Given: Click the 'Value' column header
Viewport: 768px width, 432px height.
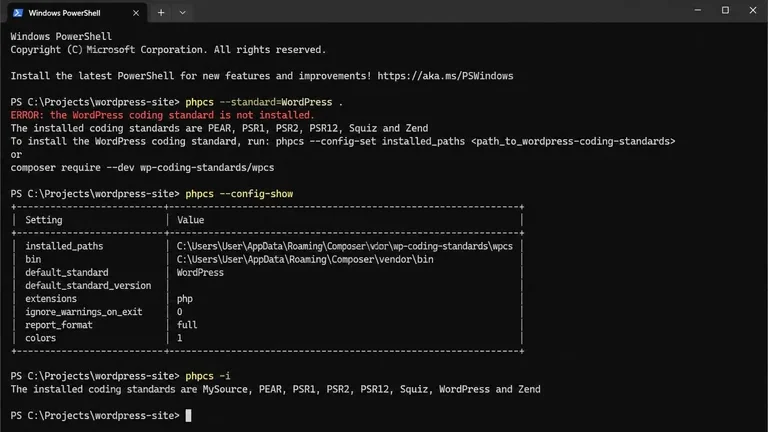Looking at the screenshot, I should tap(191, 220).
